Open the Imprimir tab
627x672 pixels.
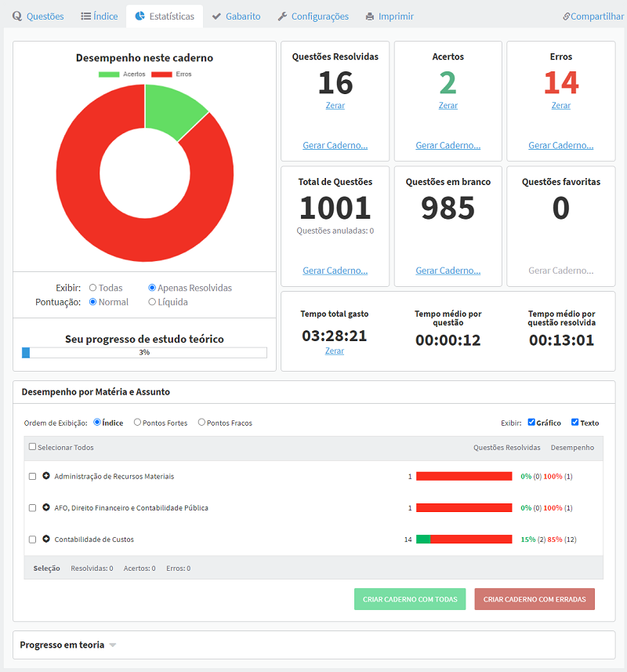click(390, 16)
